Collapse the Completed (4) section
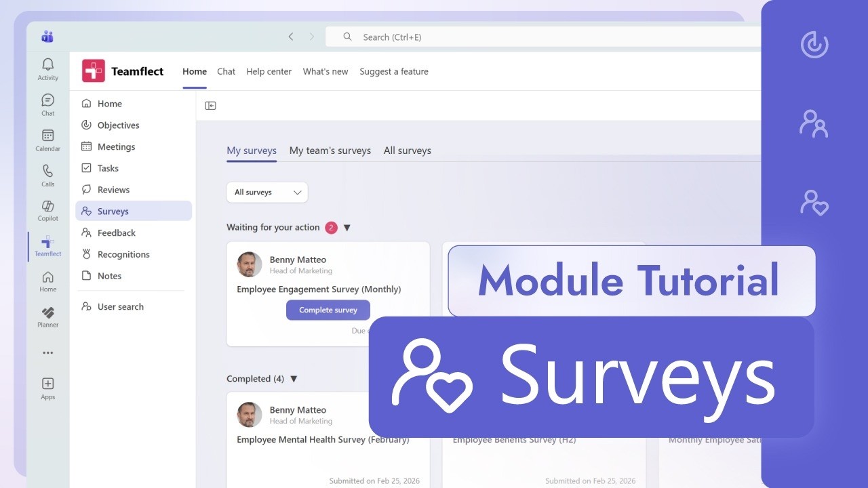Viewport: 868px width, 488px height. click(294, 379)
